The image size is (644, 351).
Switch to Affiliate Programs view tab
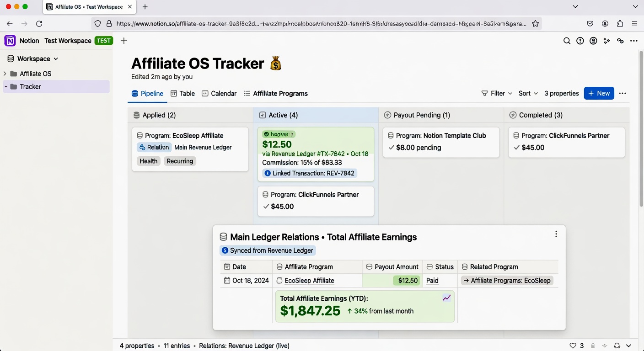(x=275, y=93)
